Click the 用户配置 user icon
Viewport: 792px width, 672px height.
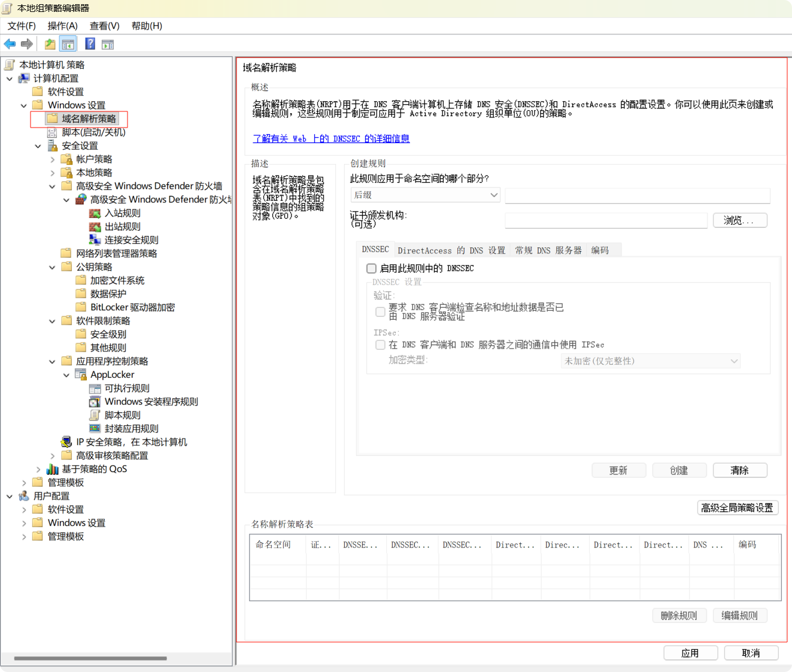(23, 496)
